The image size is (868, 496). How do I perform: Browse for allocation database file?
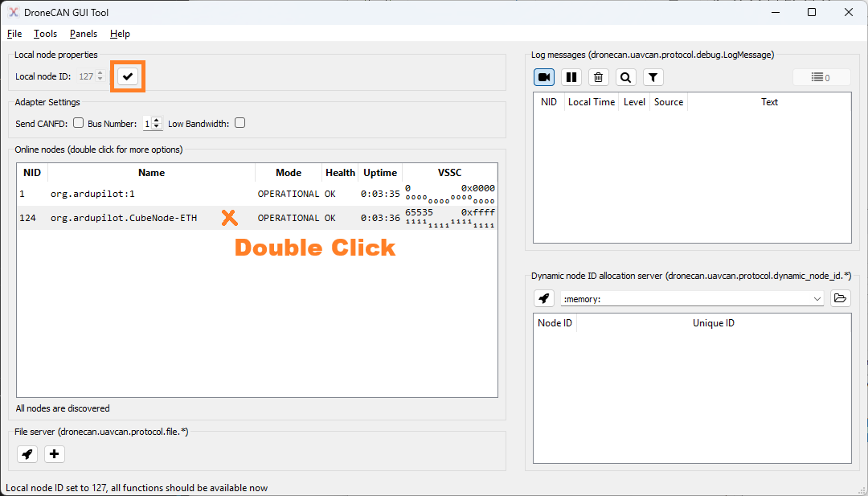[x=840, y=298]
